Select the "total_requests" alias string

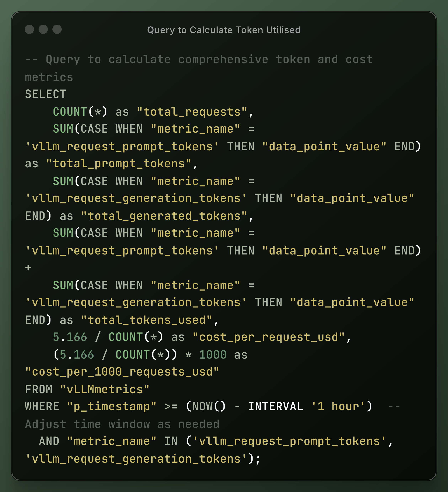click(192, 112)
